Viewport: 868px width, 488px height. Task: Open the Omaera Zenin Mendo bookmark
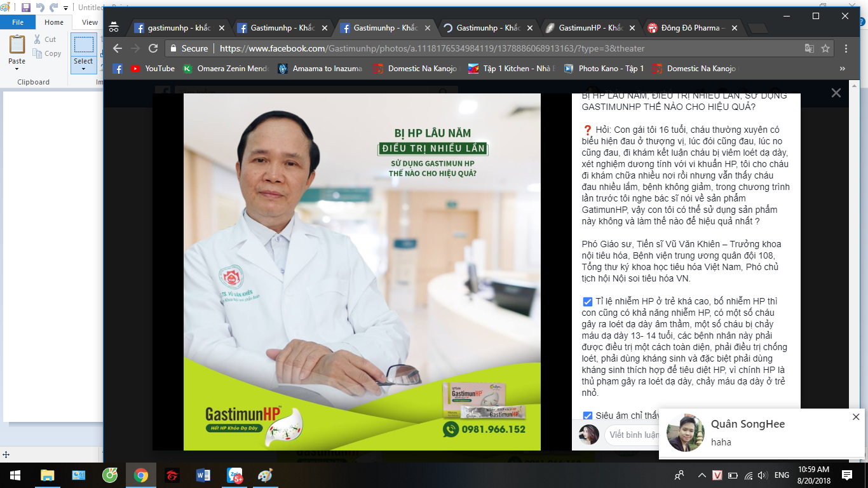click(226, 69)
